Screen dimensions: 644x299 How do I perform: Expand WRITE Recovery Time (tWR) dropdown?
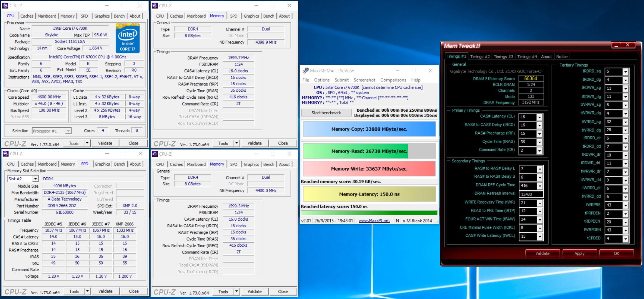pyautogui.click(x=539, y=203)
